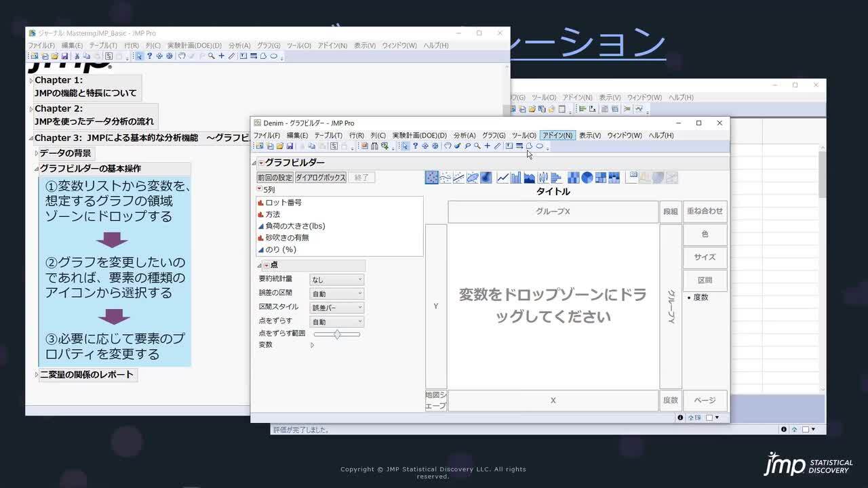
Task: Select the Ellipse element icon
Action: (x=473, y=178)
